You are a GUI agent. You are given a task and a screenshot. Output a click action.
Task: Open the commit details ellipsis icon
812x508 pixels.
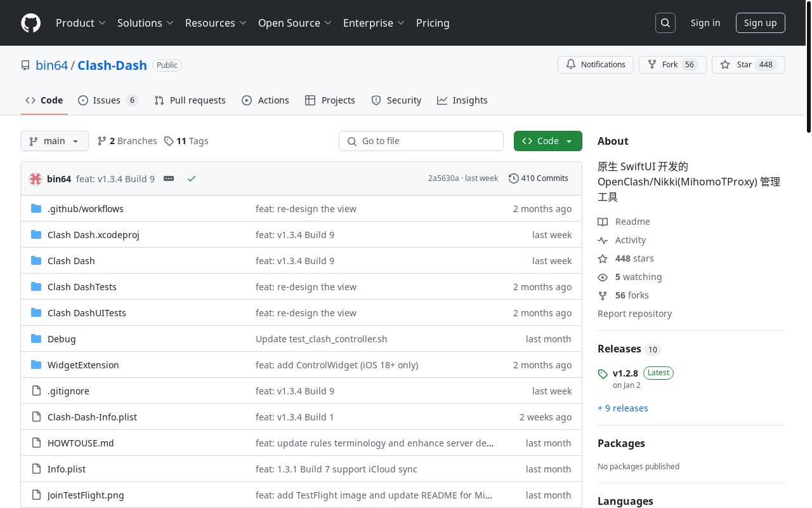click(x=169, y=179)
